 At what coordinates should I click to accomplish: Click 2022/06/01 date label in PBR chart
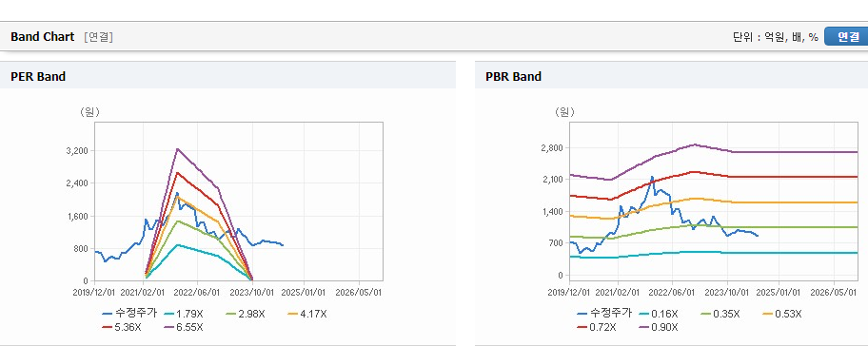(x=672, y=292)
